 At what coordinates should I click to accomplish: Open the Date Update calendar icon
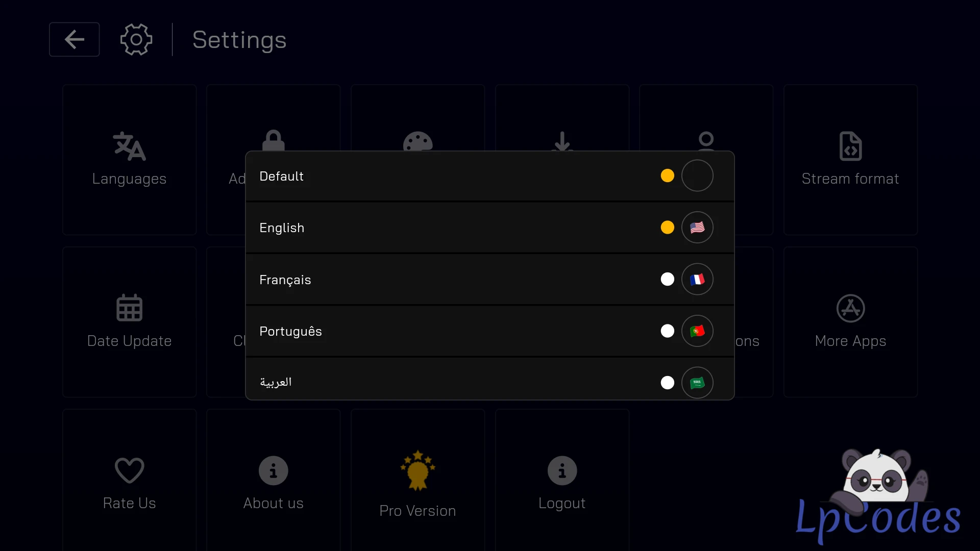(129, 308)
